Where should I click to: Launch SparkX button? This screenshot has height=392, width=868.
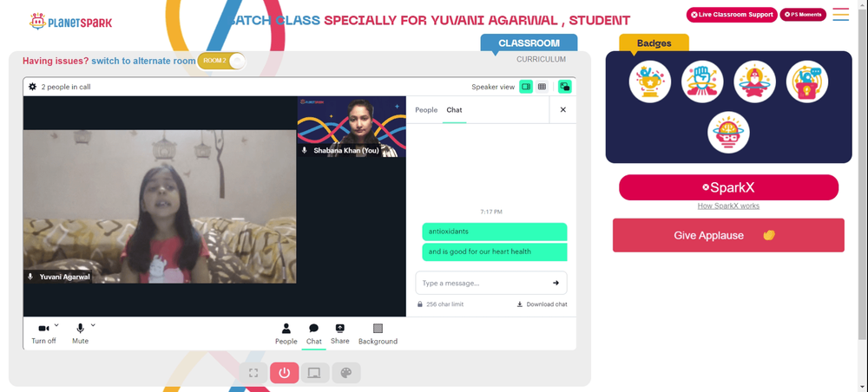tap(728, 187)
